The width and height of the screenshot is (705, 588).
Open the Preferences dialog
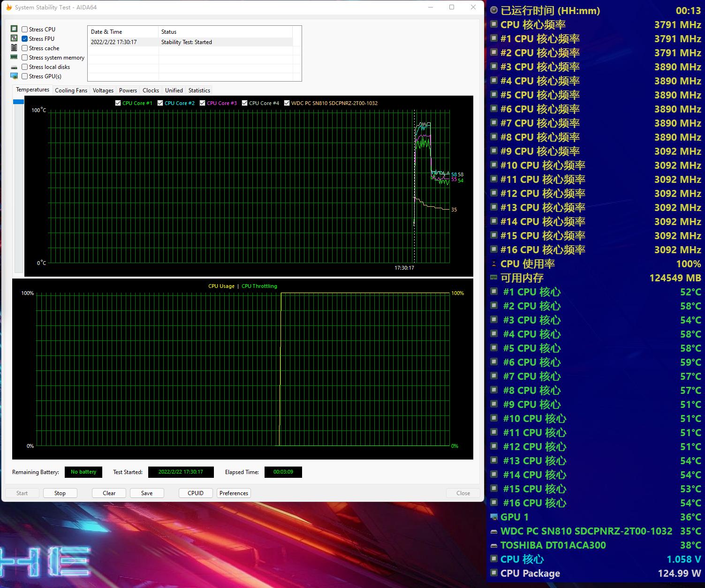tap(234, 493)
